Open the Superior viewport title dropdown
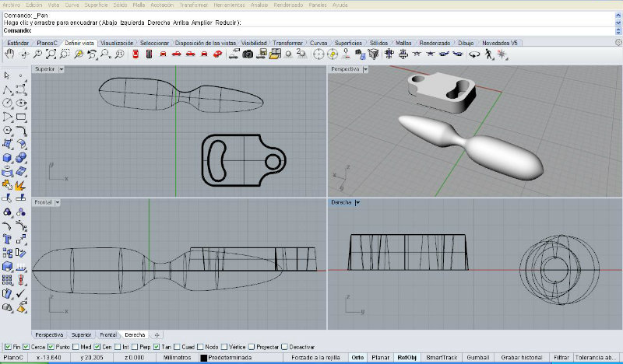The image size is (623, 364). click(x=62, y=69)
